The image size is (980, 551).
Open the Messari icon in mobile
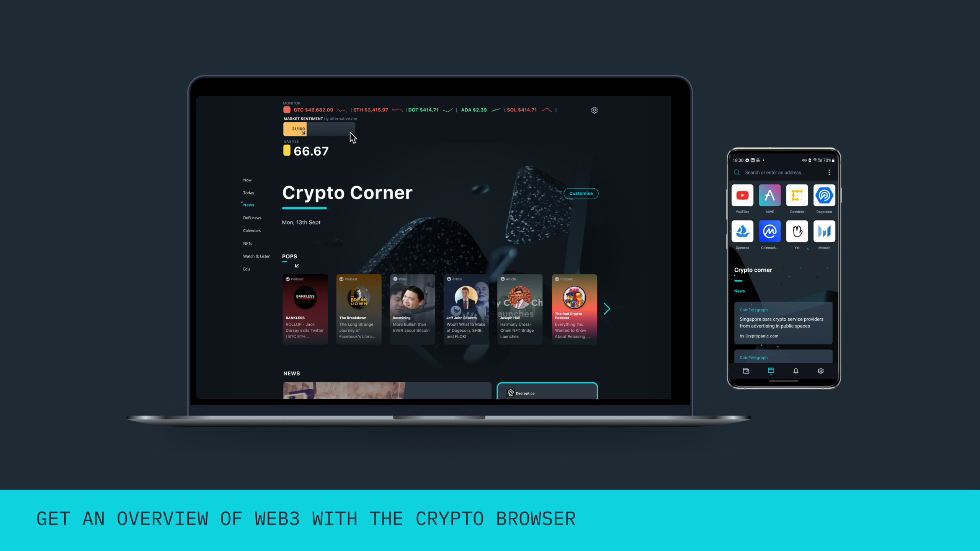[x=823, y=231]
